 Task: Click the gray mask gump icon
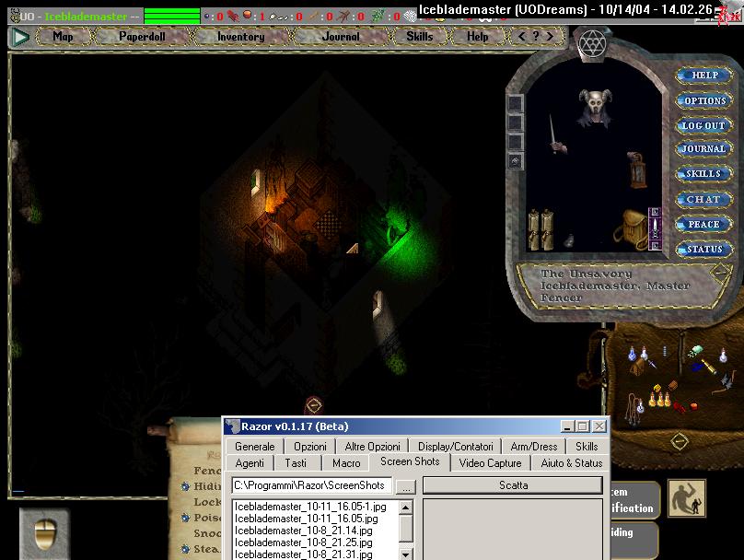tap(43, 531)
